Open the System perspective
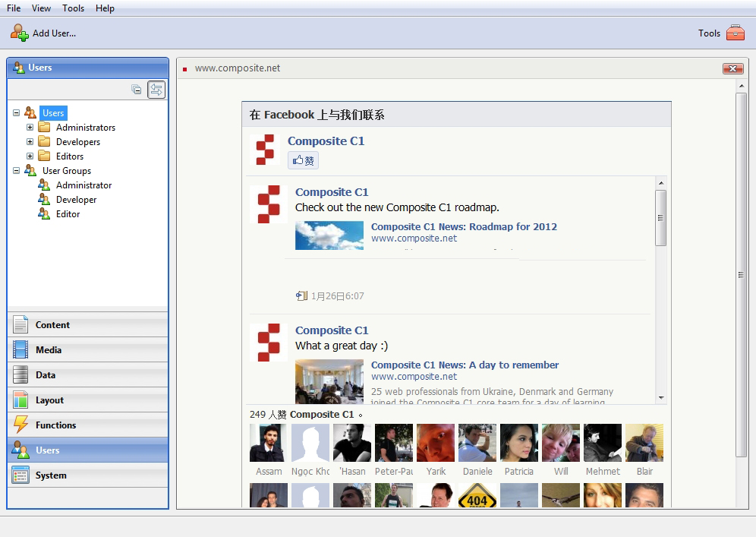 coord(88,475)
